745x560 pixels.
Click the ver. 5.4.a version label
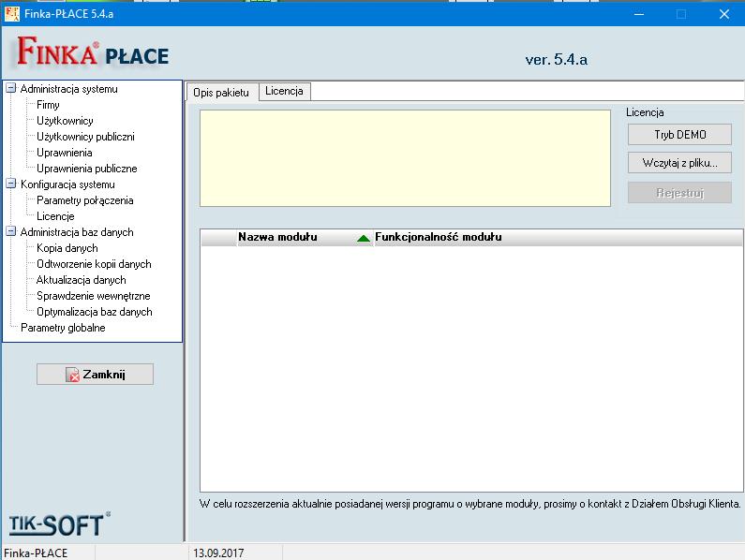click(557, 59)
